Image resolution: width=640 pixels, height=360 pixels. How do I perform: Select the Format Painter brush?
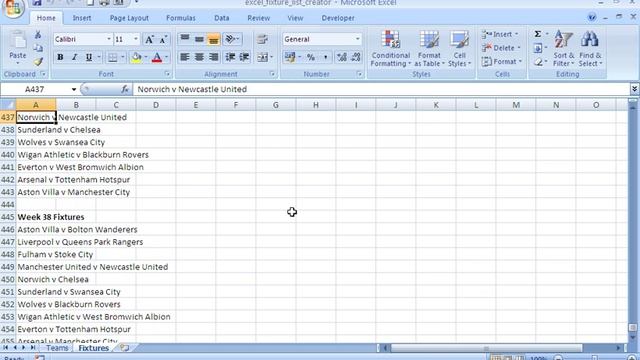[38, 62]
